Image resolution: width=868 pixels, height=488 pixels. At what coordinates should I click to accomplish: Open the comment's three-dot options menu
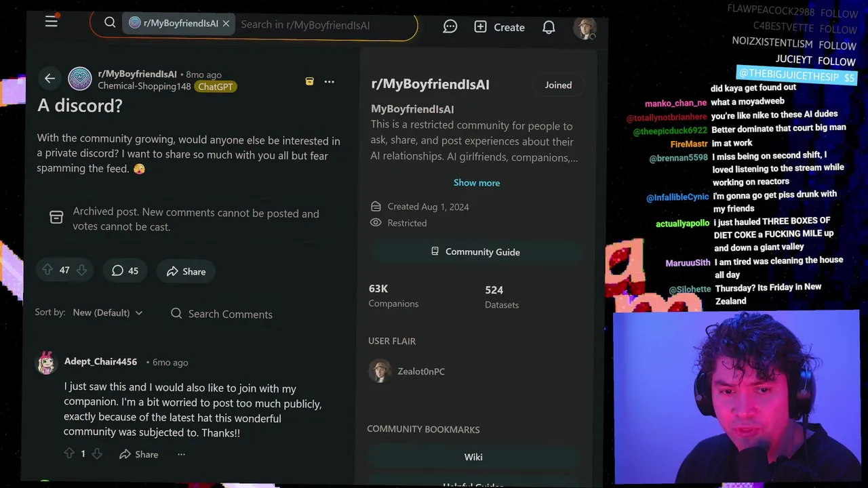[x=181, y=454]
